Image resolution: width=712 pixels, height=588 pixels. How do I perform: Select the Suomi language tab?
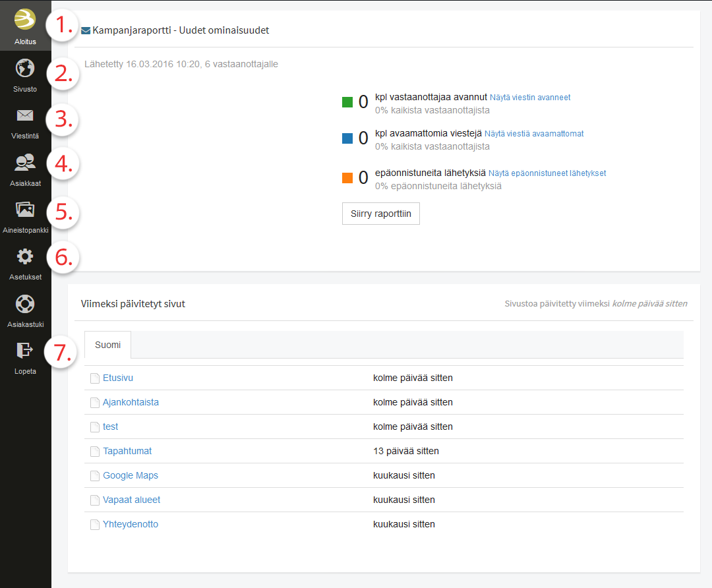[x=107, y=345]
